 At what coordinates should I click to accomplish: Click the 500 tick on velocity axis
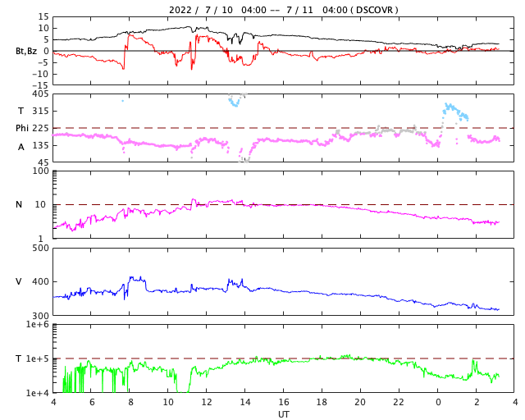point(40,249)
